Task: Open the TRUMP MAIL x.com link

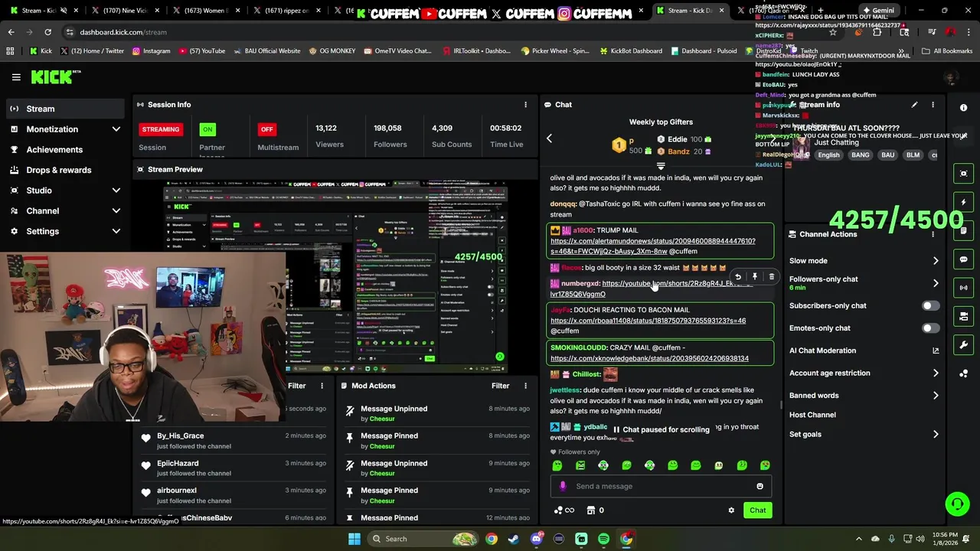Action: tap(652, 246)
